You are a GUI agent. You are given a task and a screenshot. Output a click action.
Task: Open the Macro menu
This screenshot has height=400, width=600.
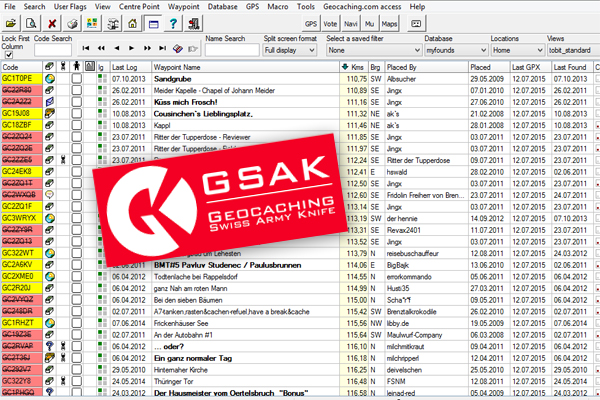coord(278,7)
